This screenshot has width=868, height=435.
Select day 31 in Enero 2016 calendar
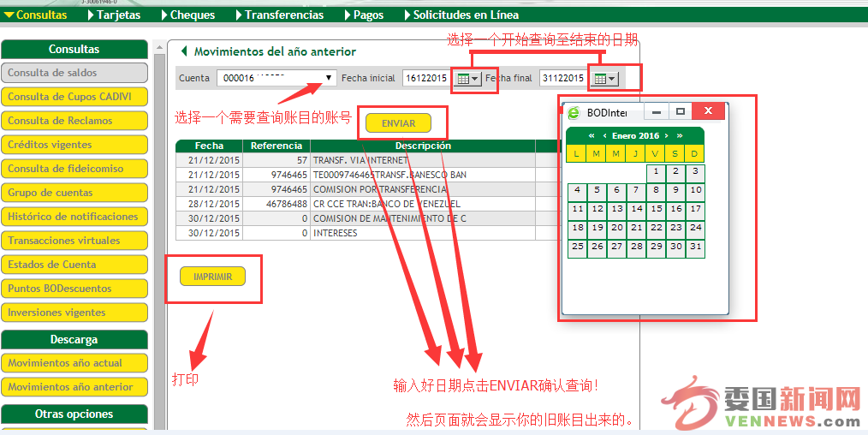tap(695, 248)
